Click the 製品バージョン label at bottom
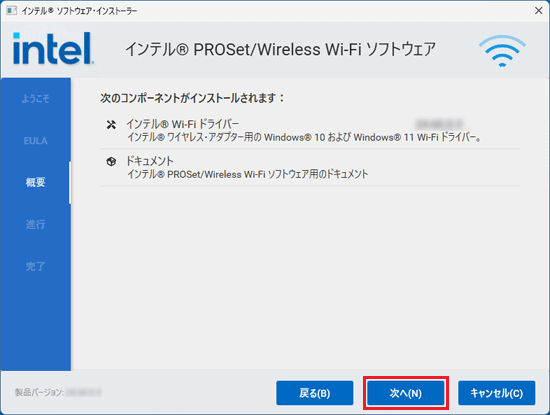This screenshot has height=415, width=550. pos(39,392)
